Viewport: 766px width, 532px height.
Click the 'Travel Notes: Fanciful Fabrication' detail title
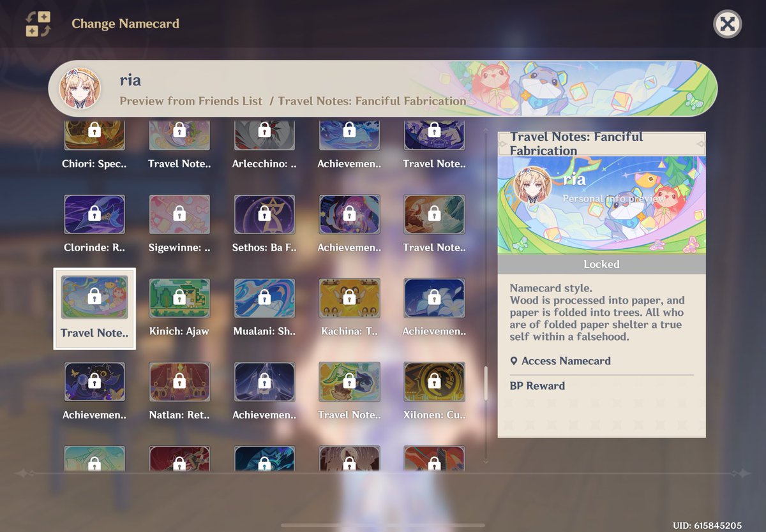(576, 144)
